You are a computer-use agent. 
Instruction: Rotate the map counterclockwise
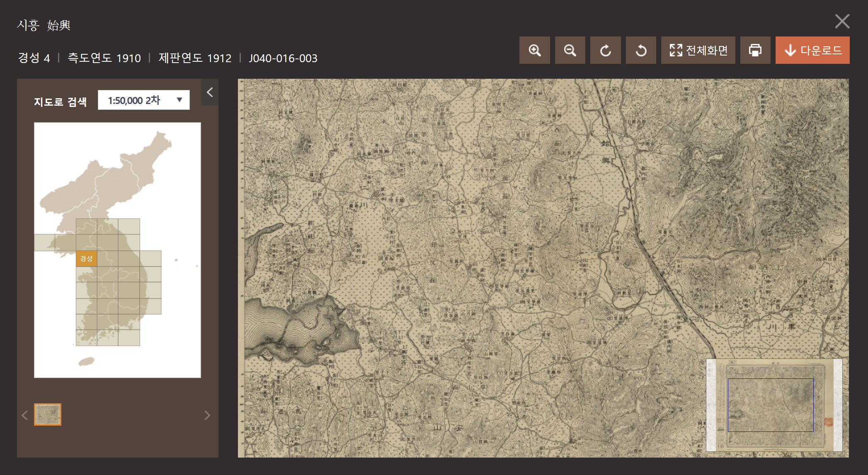tap(641, 50)
